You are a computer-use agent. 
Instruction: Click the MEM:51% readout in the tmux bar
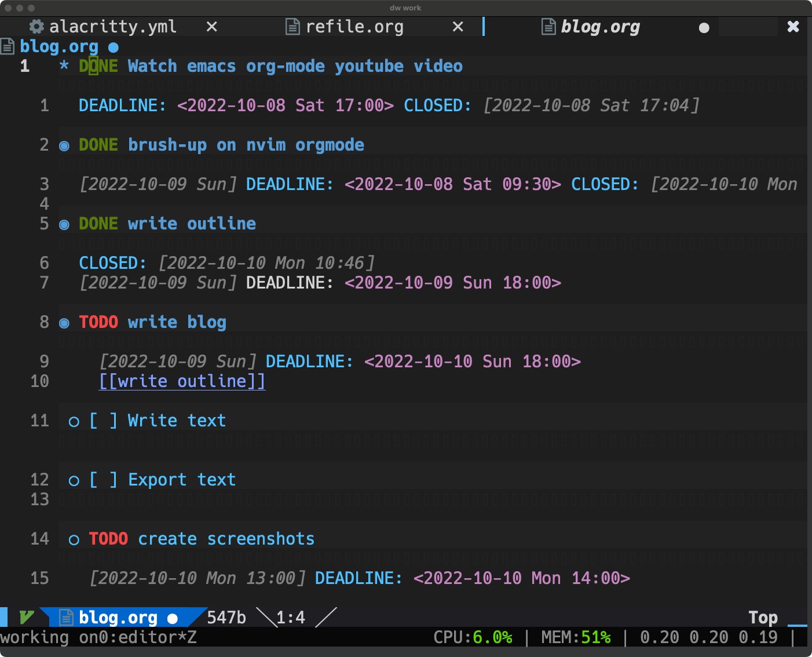(576, 637)
